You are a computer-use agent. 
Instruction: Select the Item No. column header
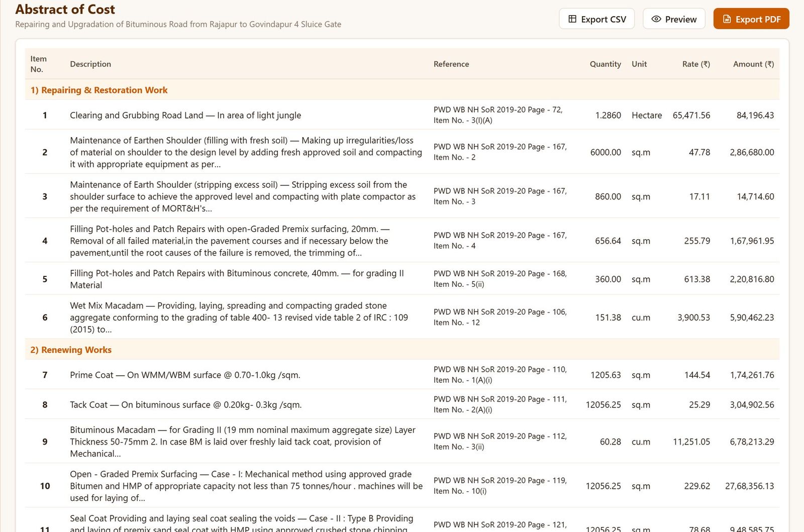[x=38, y=64]
